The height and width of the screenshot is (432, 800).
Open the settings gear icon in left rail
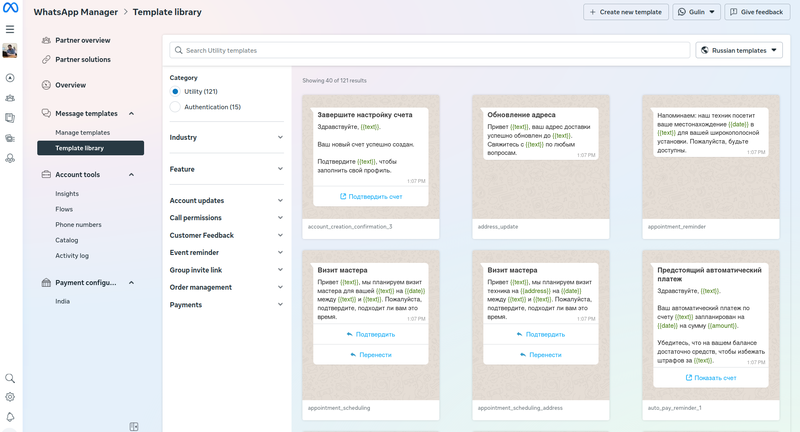point(10,397)
